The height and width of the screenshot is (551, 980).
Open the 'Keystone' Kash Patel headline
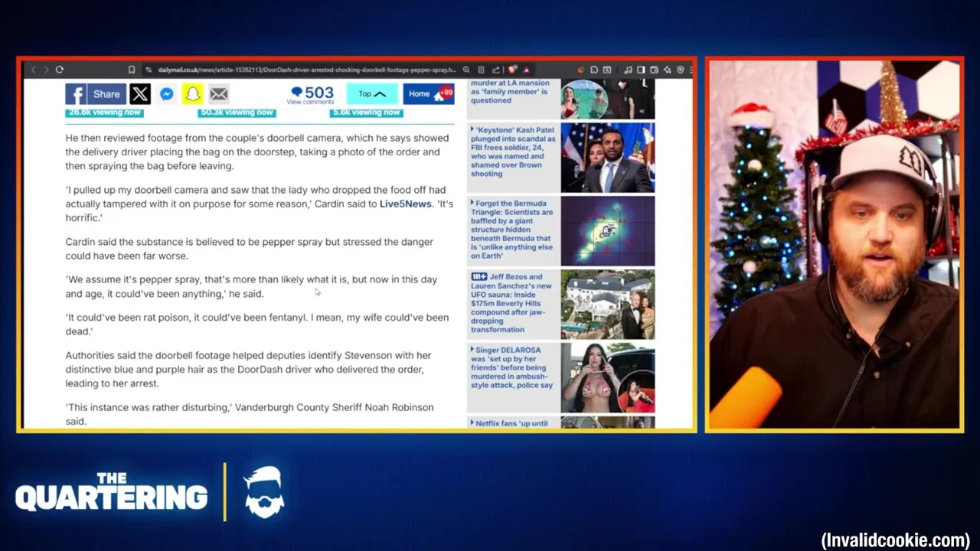[513, 152]
